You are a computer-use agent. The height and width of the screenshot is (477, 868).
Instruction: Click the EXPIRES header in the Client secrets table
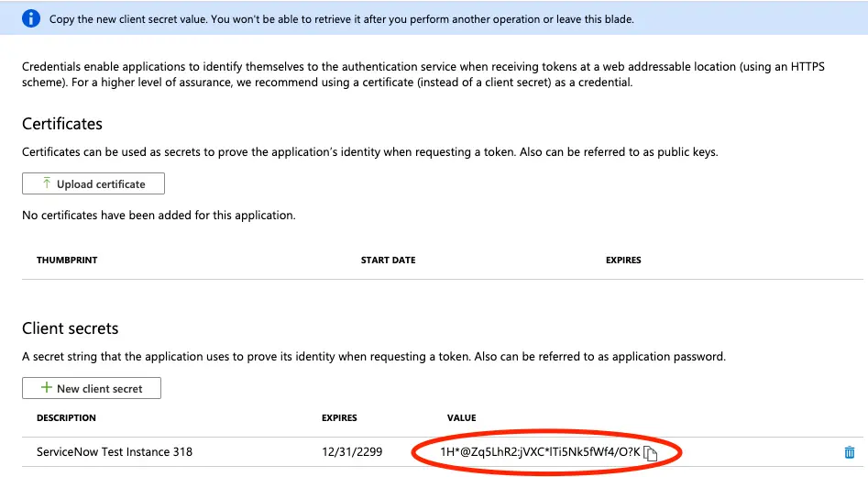(339, 418)
